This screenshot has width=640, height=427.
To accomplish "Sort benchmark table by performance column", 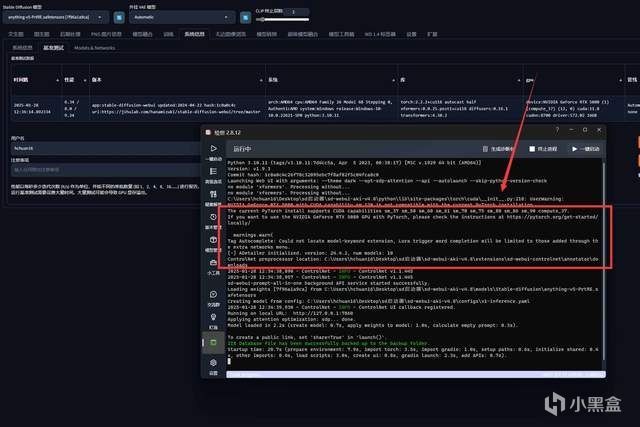I will [x=85, y=80].
